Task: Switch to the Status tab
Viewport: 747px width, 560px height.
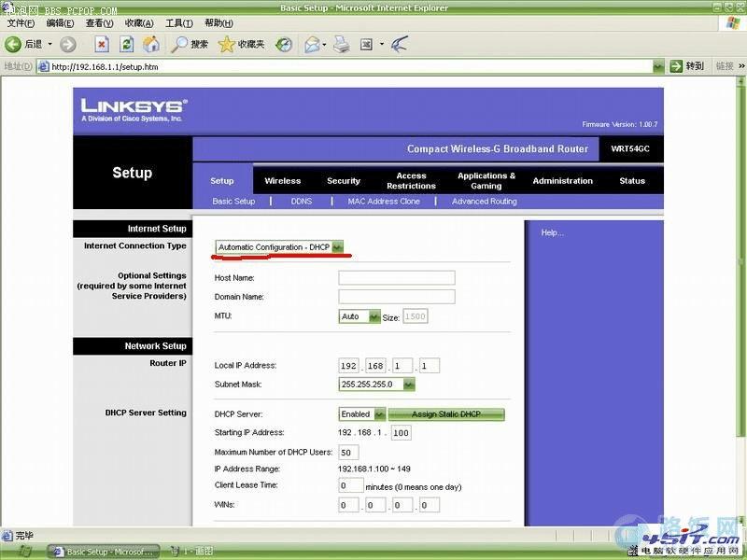Action: (632, 181)
